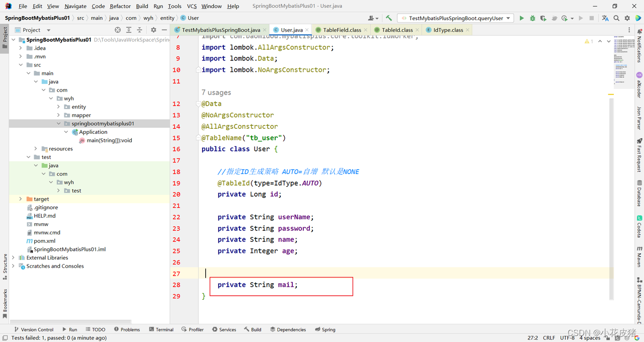Switch to IdType.class tab
The image size is (644, 342).
click(x=448, y=30)
